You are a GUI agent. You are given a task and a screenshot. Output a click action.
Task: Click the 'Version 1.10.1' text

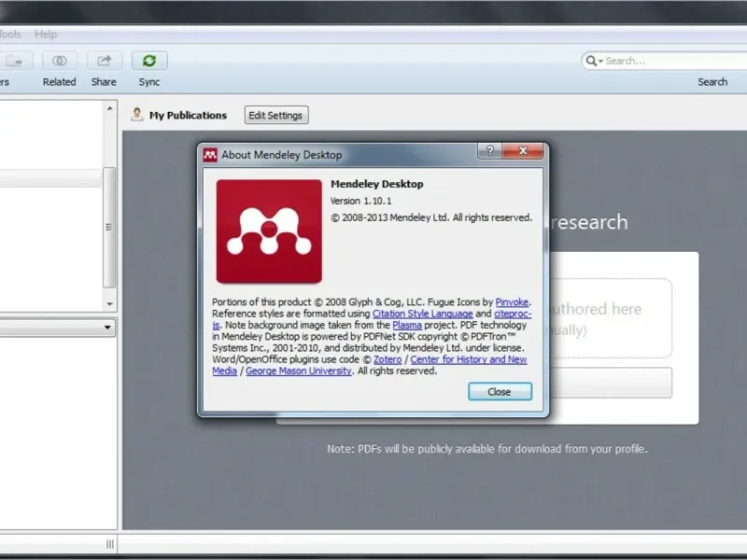pos(360,201)
